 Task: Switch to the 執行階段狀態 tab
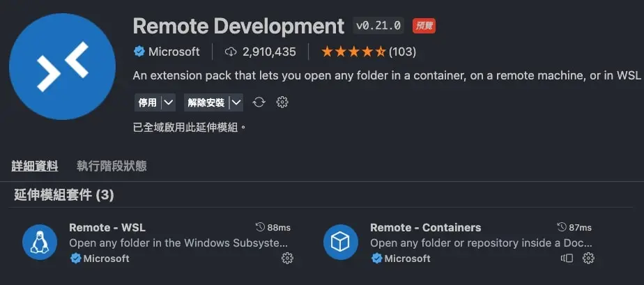click(x=112, y=166)
